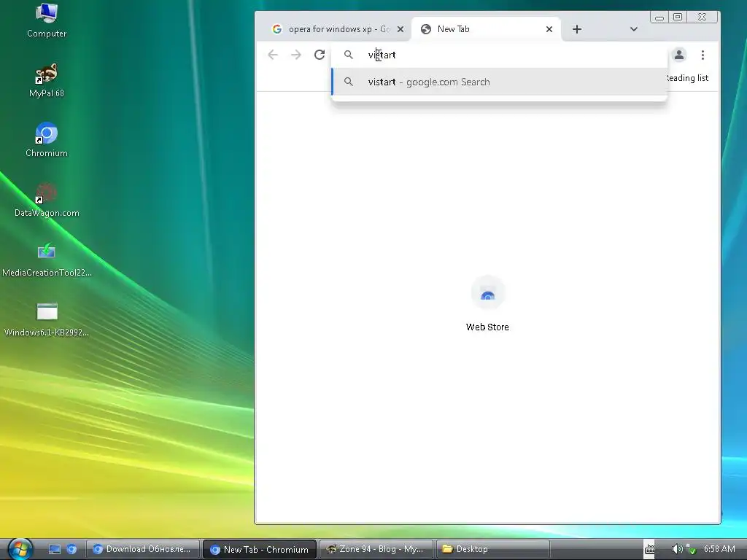Open the Windows Start orb
Screen dimensions: 747x560
[x=20, y=548]
